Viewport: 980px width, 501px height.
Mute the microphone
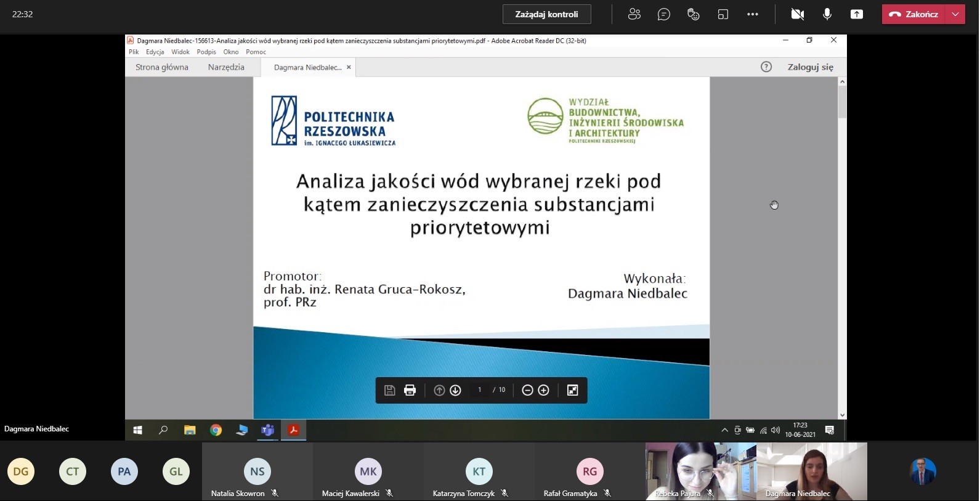(827, 14)
